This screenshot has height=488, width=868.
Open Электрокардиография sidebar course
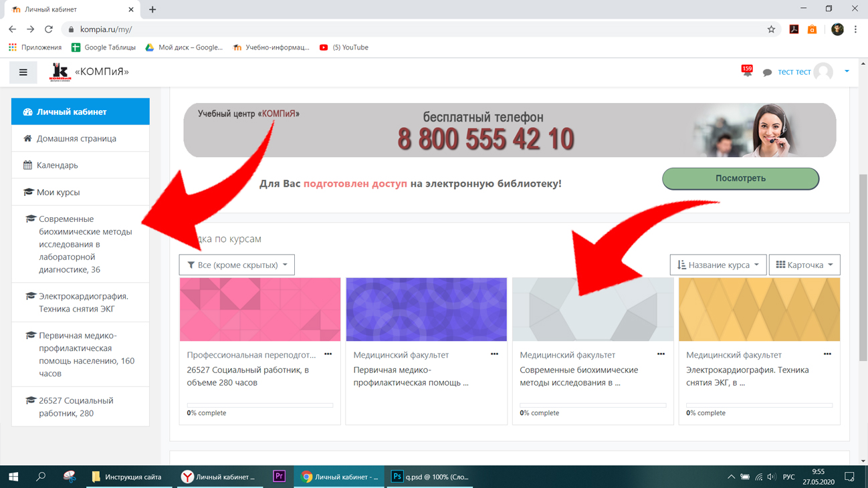click(x=80, y=302)
